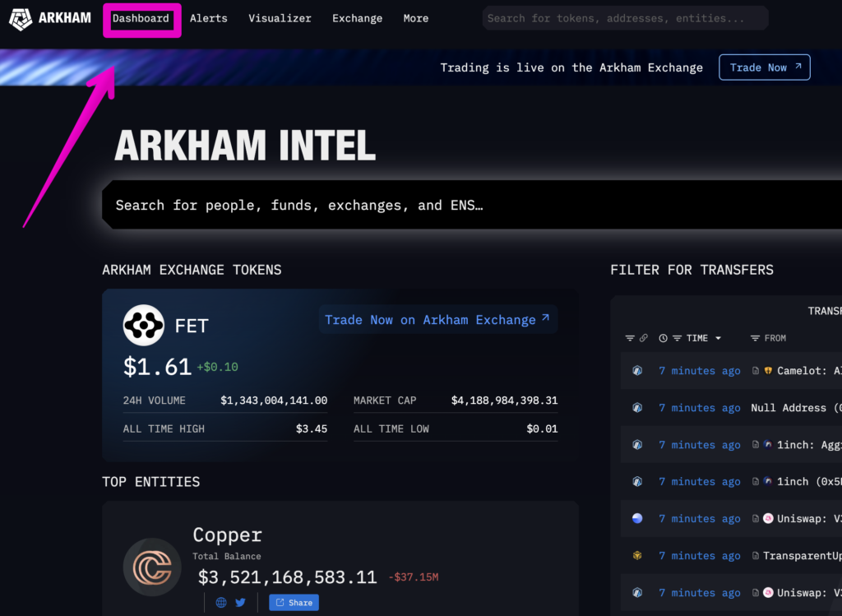Click the clock icon beside TIME column
Screen dimensions: 842x616
663,338
